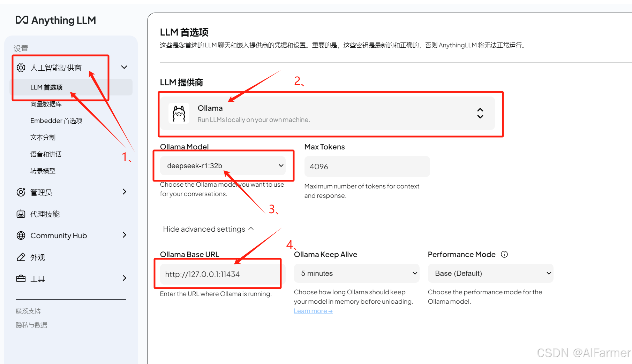Open 管理员 section

click(x=41, y=192)
